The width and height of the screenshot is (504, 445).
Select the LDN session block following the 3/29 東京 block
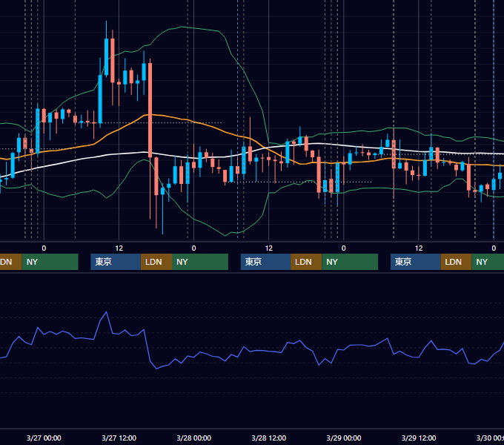tap(456, 262)
